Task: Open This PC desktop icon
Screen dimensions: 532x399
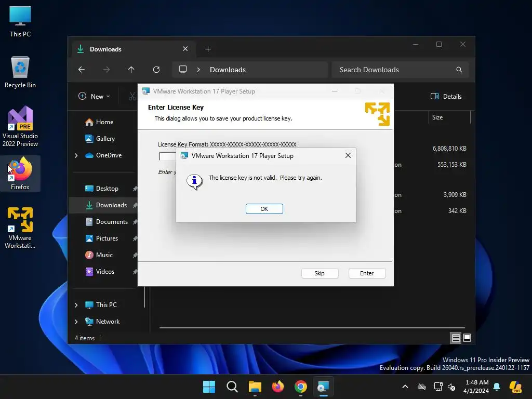Action: (20, 21)
